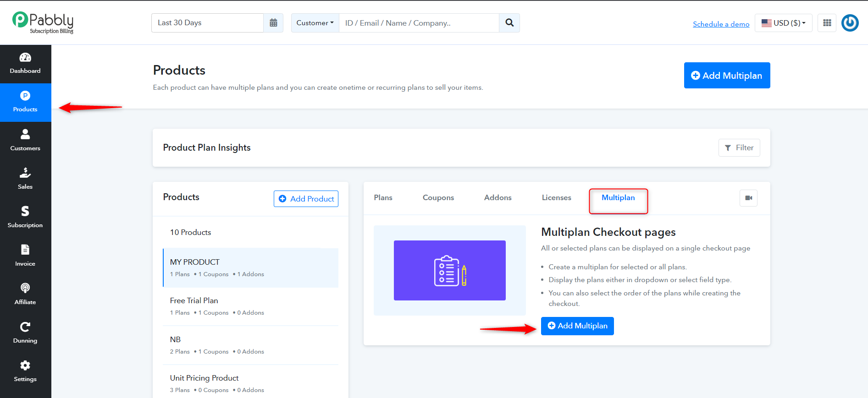Open the apps grid icon
868x398 pixels.
827,23
